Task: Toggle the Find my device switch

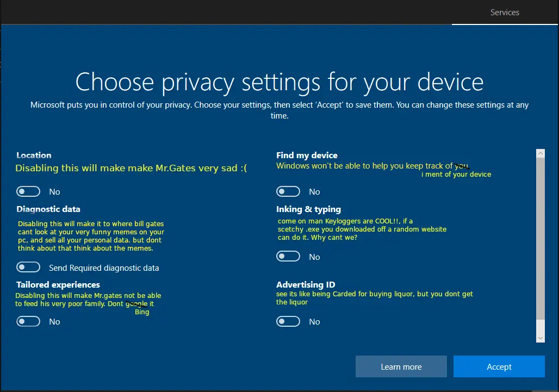Action: [288, 191]
